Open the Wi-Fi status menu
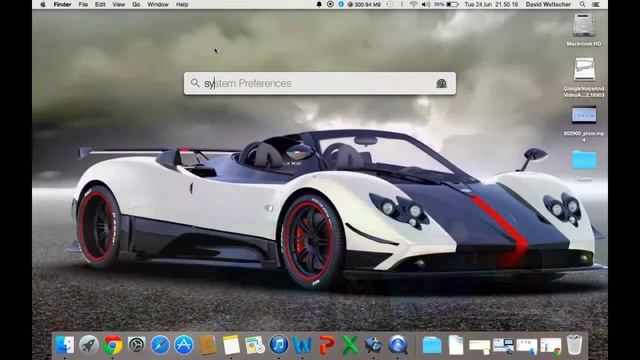 [x=413, y=4]
